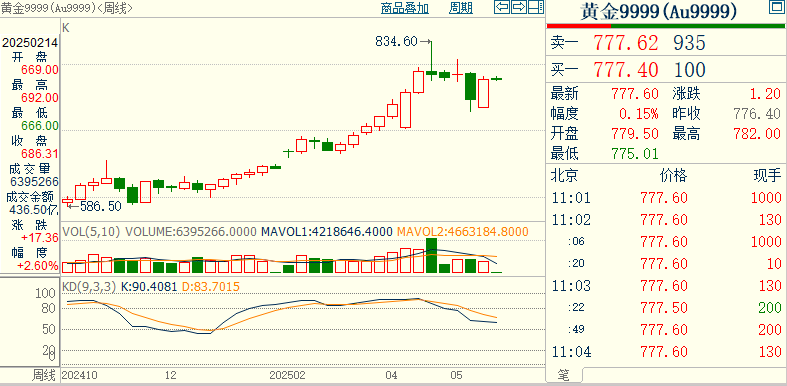
Task: Click the K label above candlestick chart
Action: tap(66, 28)
